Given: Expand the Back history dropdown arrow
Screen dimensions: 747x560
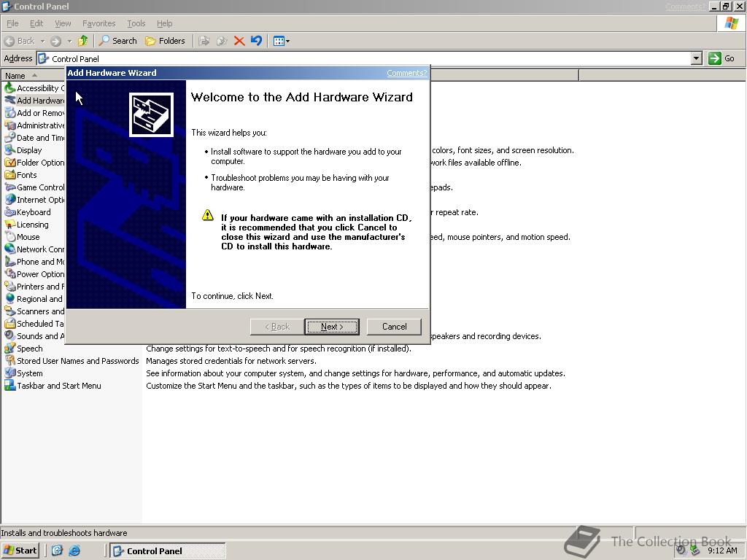Looking at the screenshot, I should [x=42, y=41].
